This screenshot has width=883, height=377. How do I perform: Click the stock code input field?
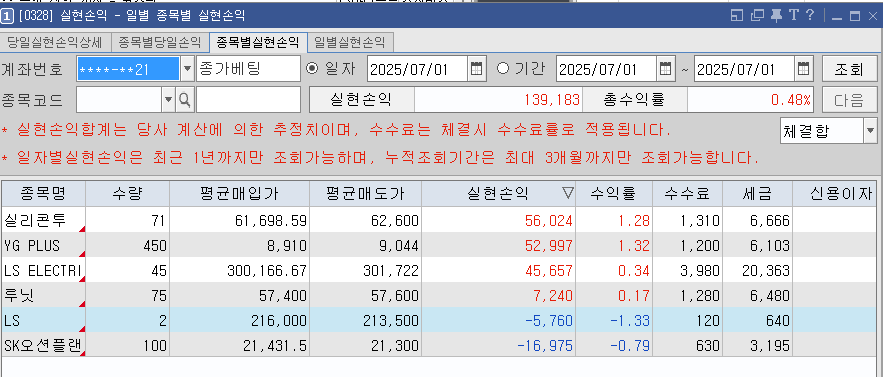point(119,100)
